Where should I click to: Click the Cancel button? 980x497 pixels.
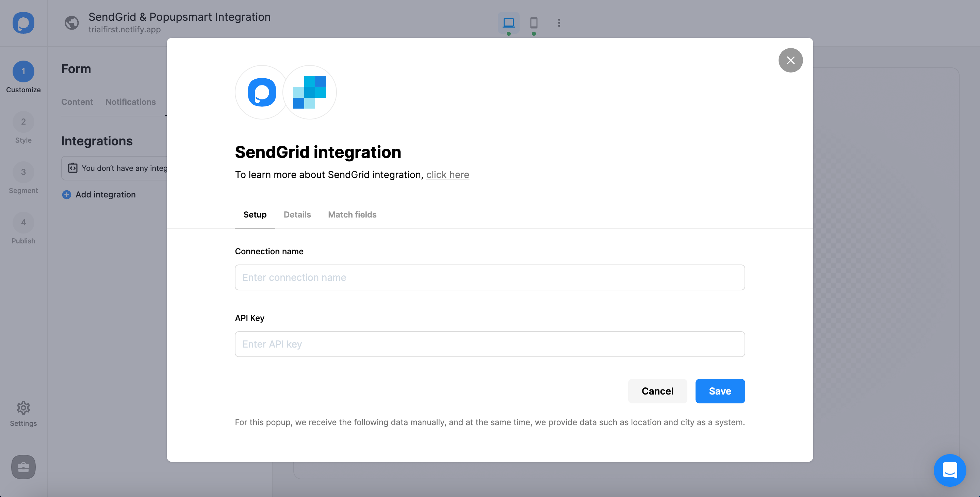point(657,390)
